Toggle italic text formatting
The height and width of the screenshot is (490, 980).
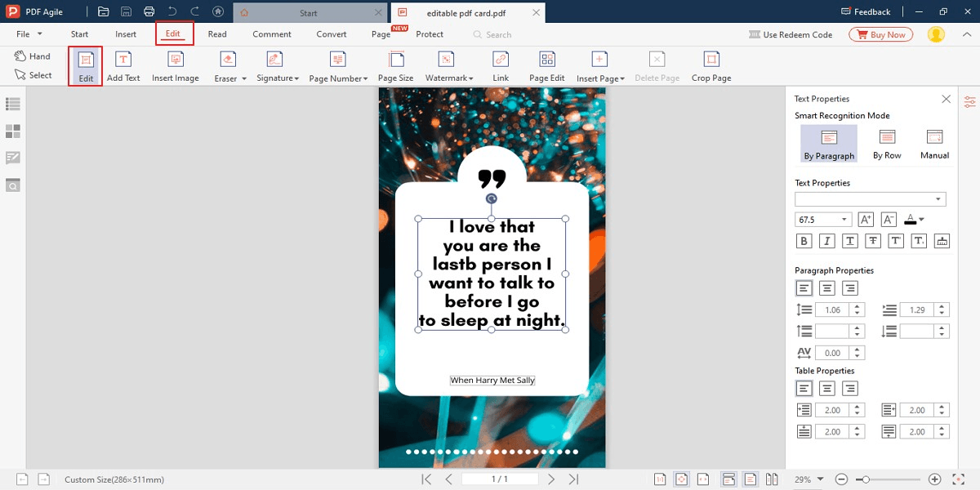click(x=827, y=241)
